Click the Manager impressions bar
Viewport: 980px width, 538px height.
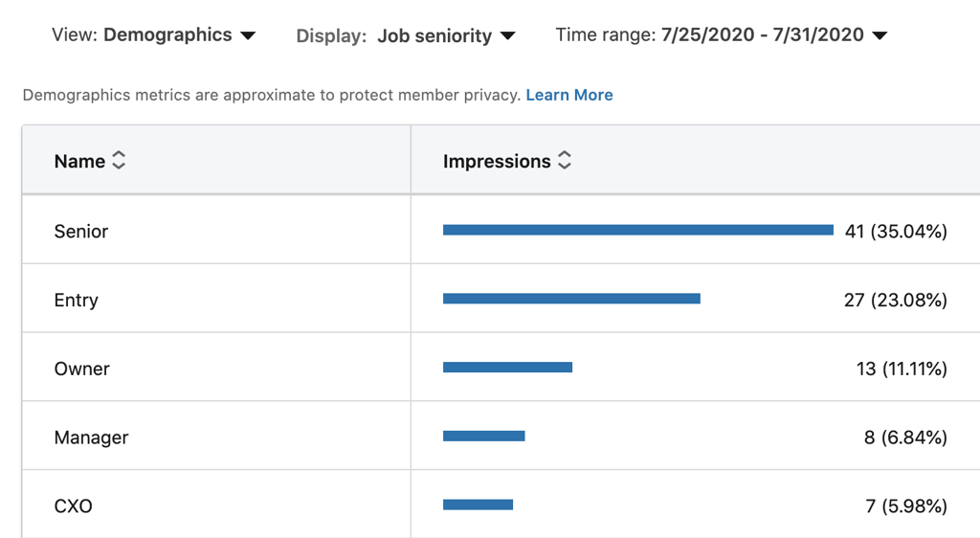click(483, 437)
